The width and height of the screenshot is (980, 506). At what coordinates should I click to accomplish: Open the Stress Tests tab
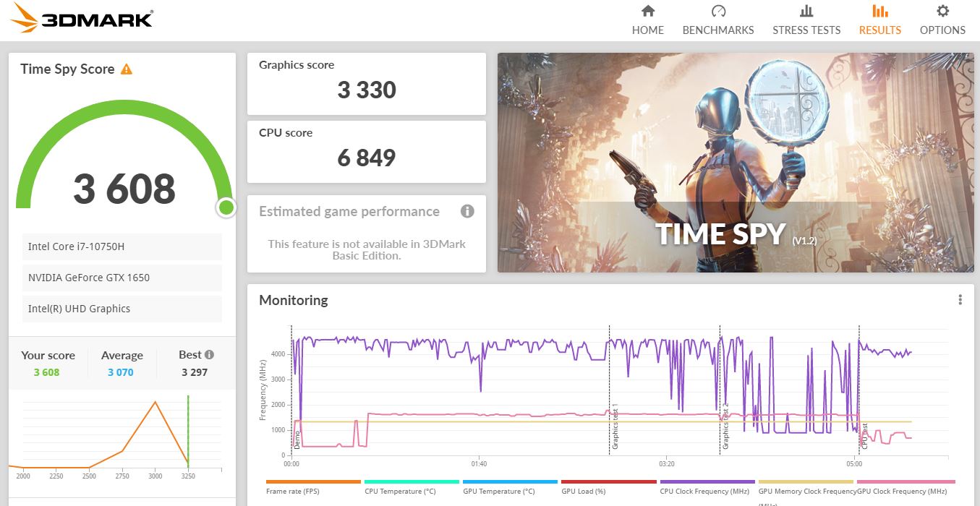point(806,20)
